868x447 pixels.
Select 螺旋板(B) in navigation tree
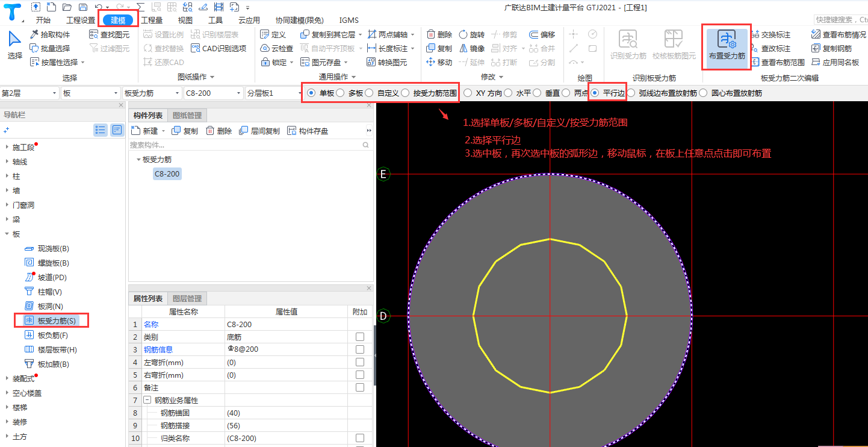point(47,263)
